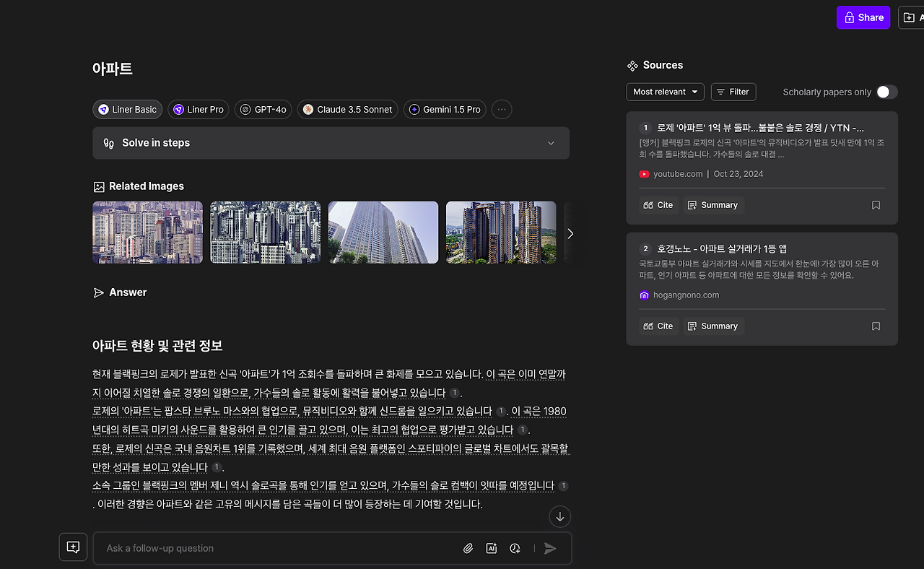Open Summary for the 호갱노노 source
The image size is (924, 569).
[712, 326]
